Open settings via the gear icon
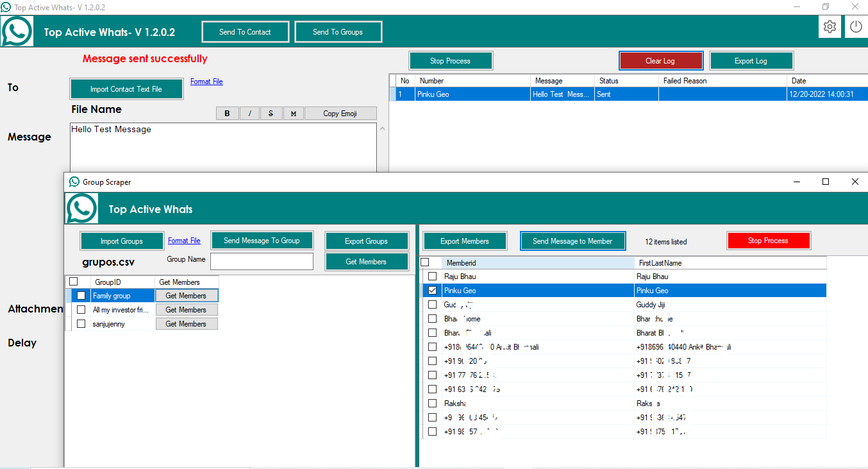 [830, 26]
